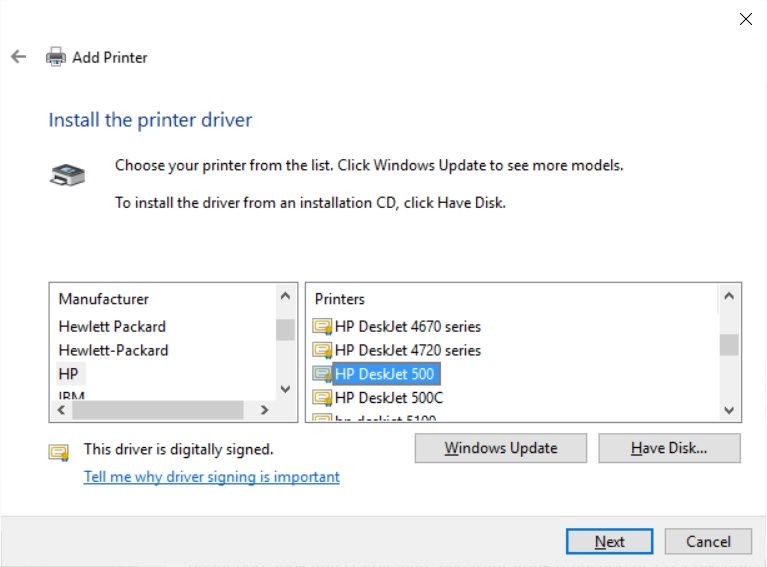Click the Have Disk button
The height and width of the screenshot is (567, 767).
[669, 448]
